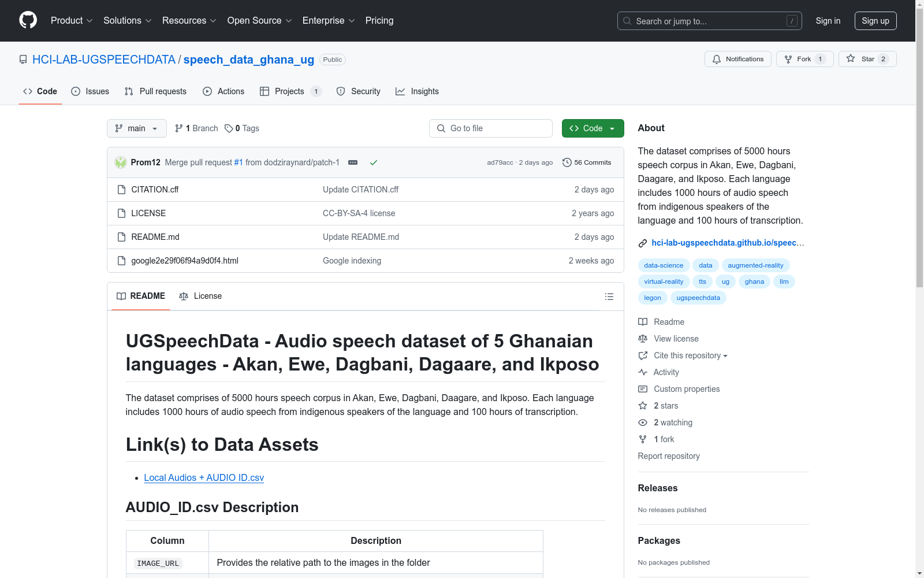The width and height of the screenshot is (924, 578).
Task: Open the main branch selector dropdown
Action: (x=137, y=128)
